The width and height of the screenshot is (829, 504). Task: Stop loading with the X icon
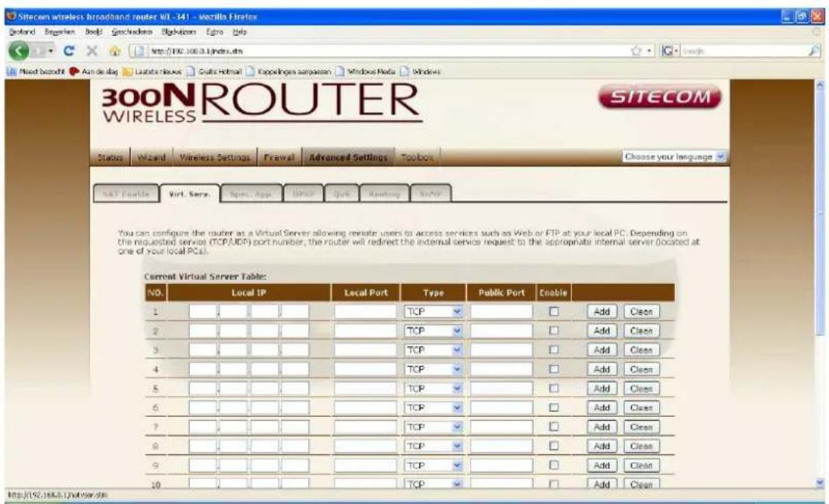point(92,51)
